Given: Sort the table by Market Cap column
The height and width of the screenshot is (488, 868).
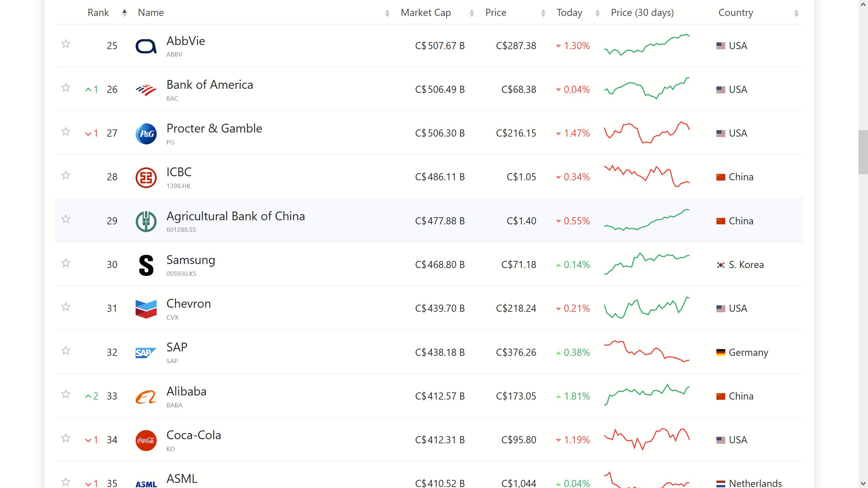Looking at the screenshot, I should [x=426, y=13].
